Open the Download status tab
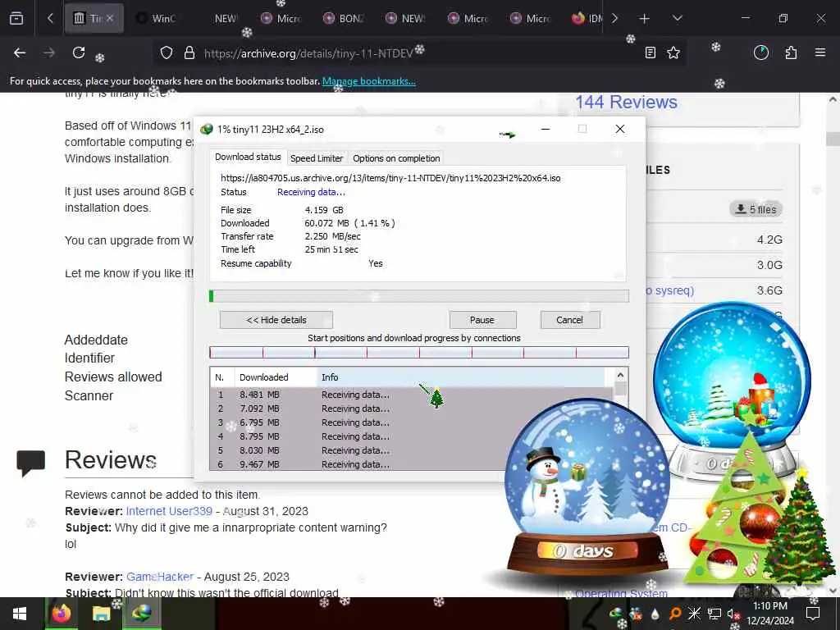Screen dimensions: 840x630 248,157
